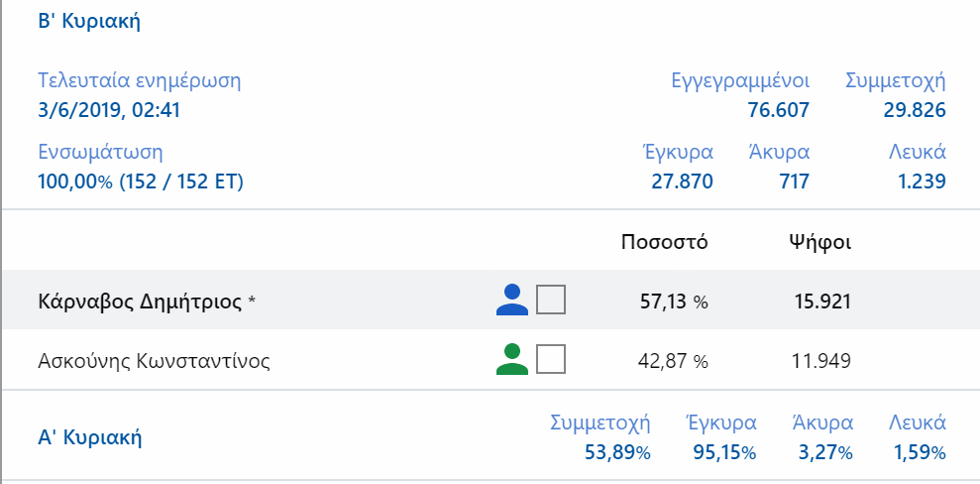Select candidate name Κάρναβος Δημήτριος
The height and width of the screenshot is (484, 980).
[139, 301]
